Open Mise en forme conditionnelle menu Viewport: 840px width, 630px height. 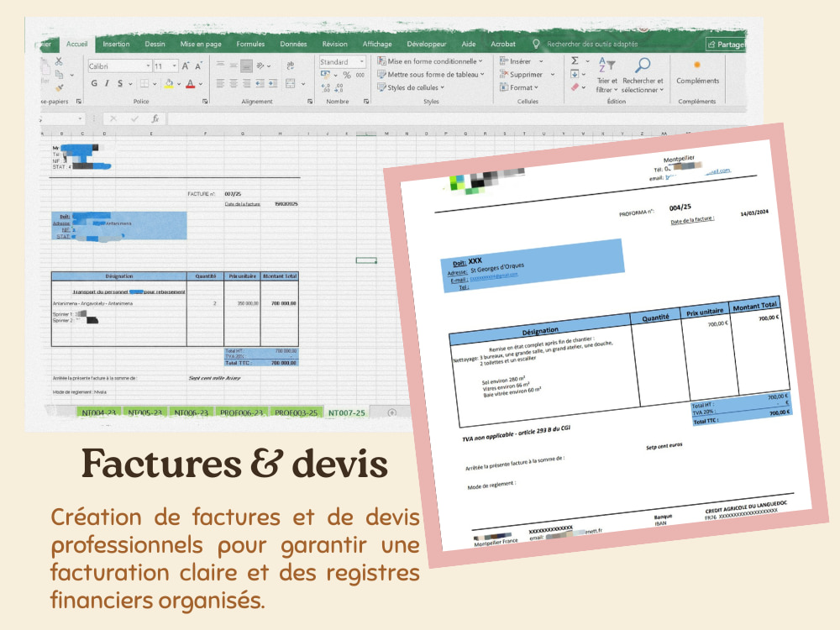[429, 61]
